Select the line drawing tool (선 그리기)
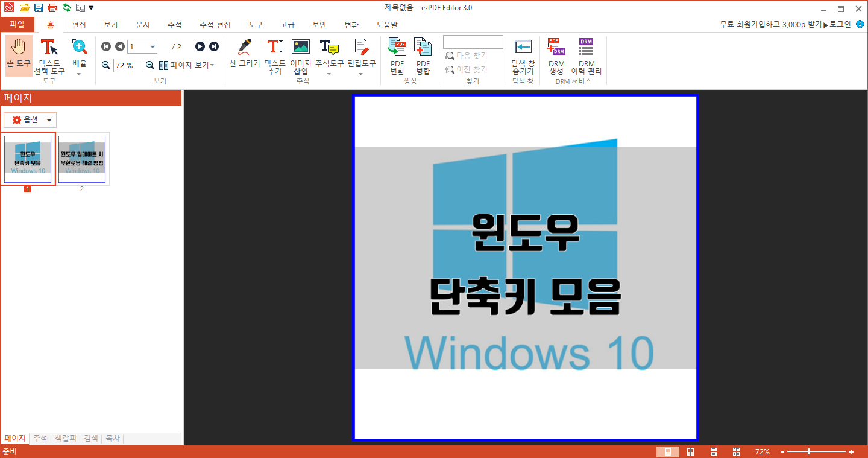Image resolution: width=868 pixels, height=458 pixels. pos(244,53)
